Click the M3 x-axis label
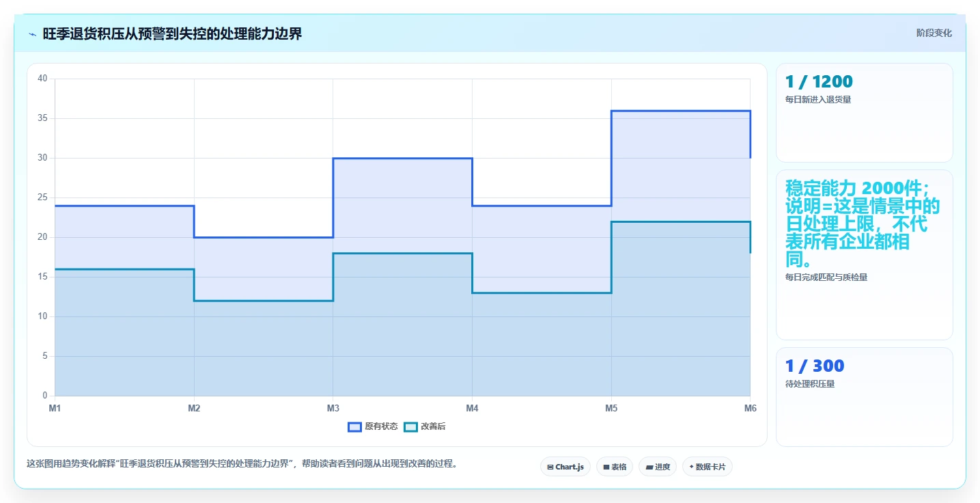980x503 pixels. click(333, 409)
